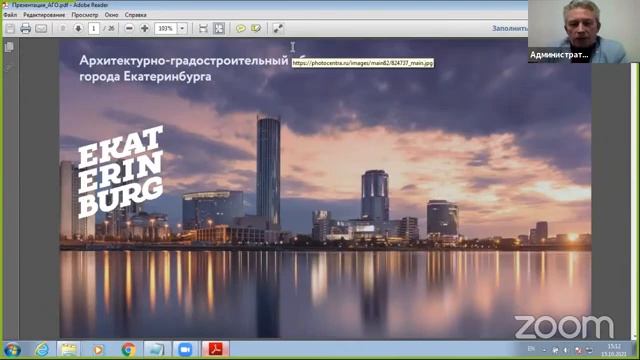Screen dimensions: 640x360
Task: Open File Explorer from the taskbar
Action: [69, 350]
